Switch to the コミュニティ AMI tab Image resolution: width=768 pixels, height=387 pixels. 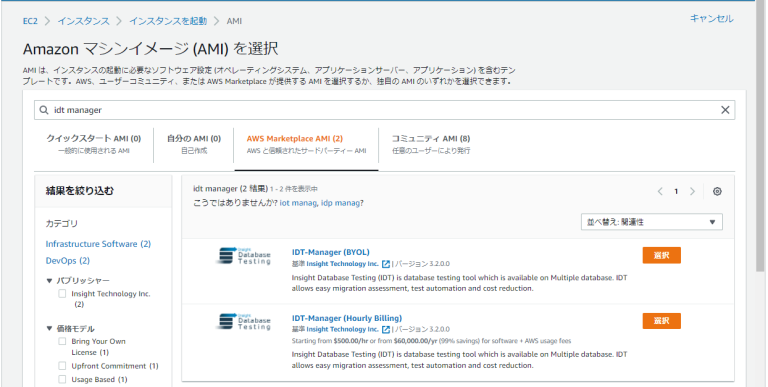[431, 144]
